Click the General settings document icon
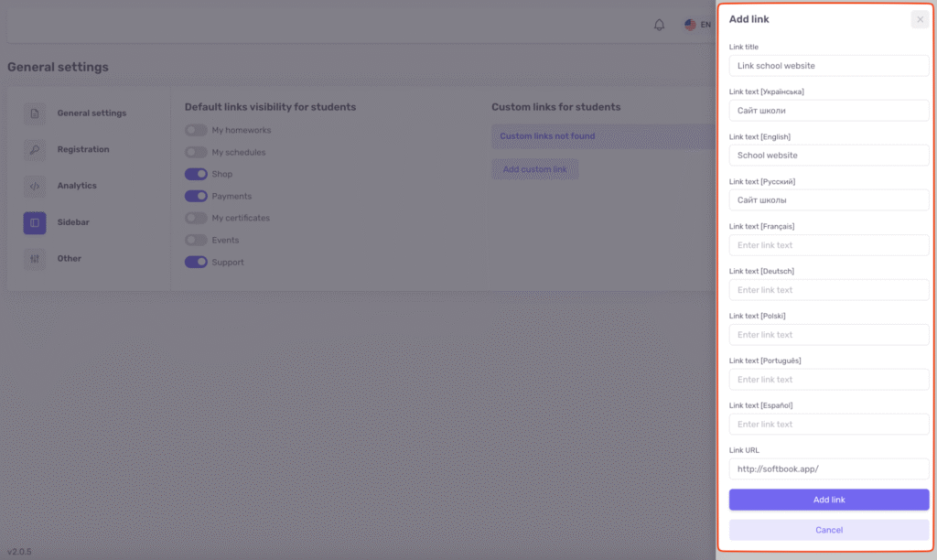The width and height of the screenshot is (937, 560). click(x=34, y=113)
